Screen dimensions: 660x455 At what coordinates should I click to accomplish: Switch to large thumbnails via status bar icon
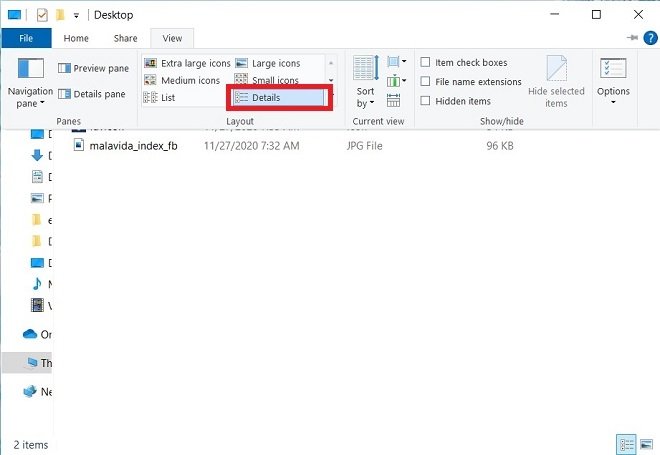pos(646,444)
